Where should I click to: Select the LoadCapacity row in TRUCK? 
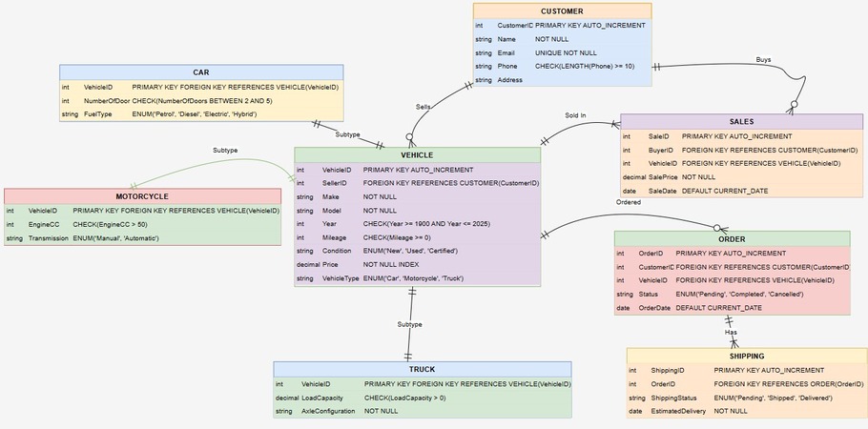tap(422, 398)
